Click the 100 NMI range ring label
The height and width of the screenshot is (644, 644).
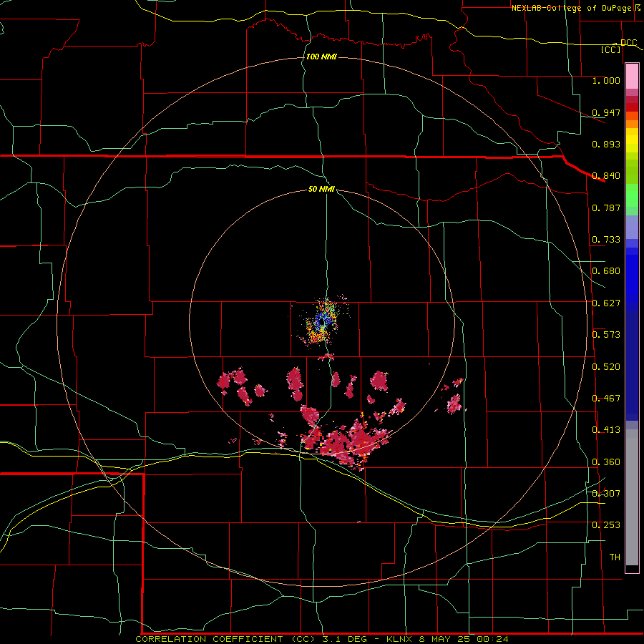321,57
